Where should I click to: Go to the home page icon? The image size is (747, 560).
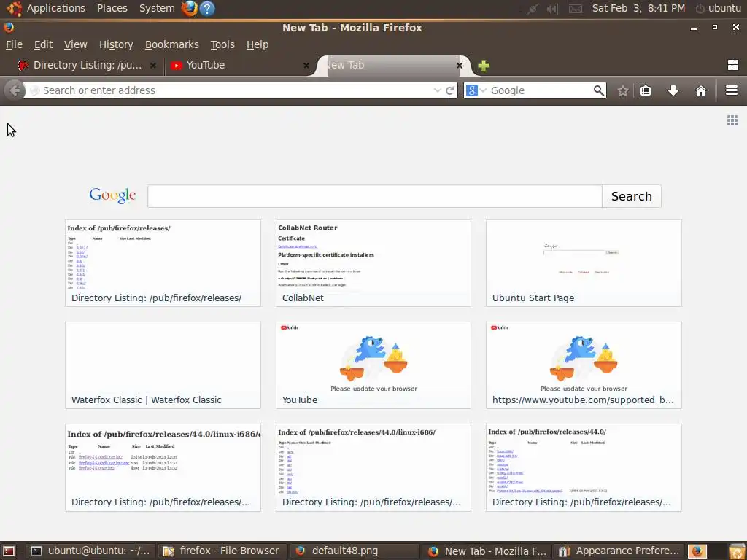point(700,90)
